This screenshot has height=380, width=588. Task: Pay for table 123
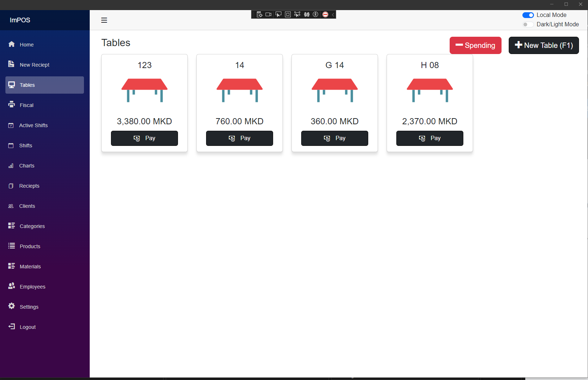144,138
